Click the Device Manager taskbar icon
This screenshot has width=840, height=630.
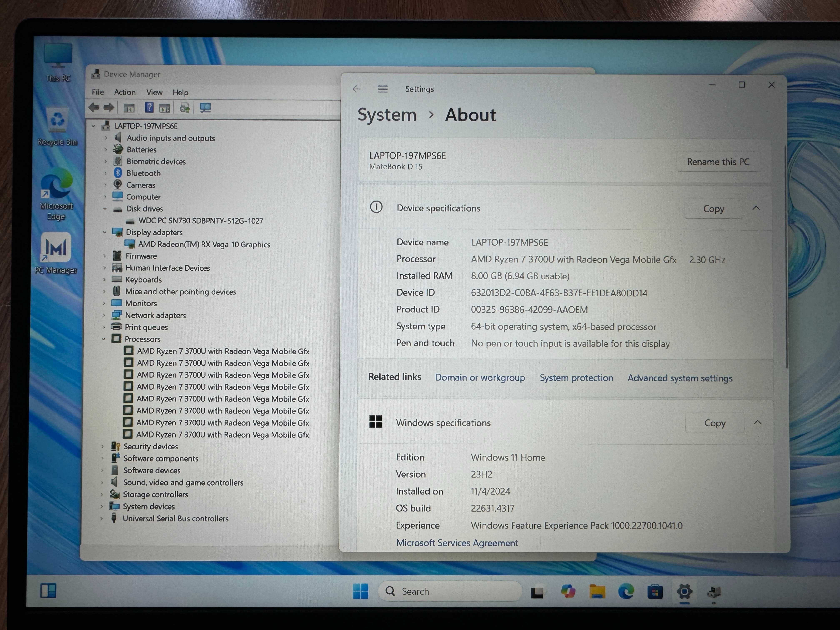[714, 592]
